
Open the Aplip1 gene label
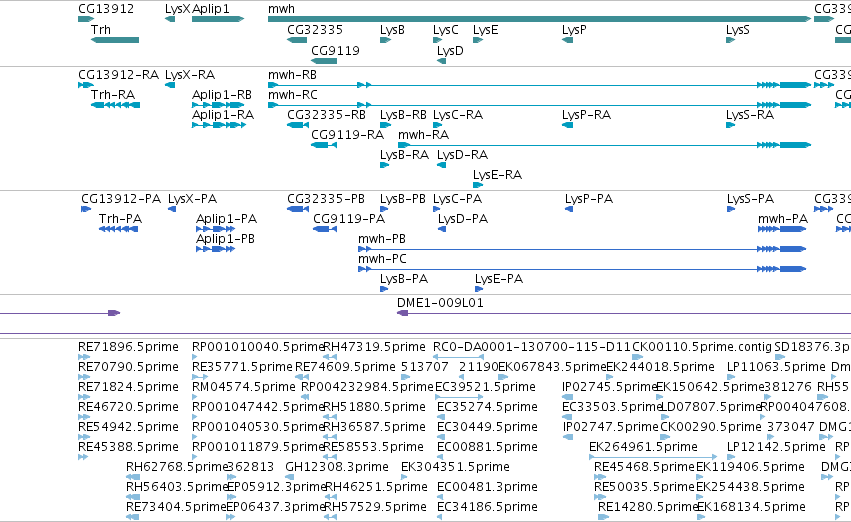[x=211, y=9]
